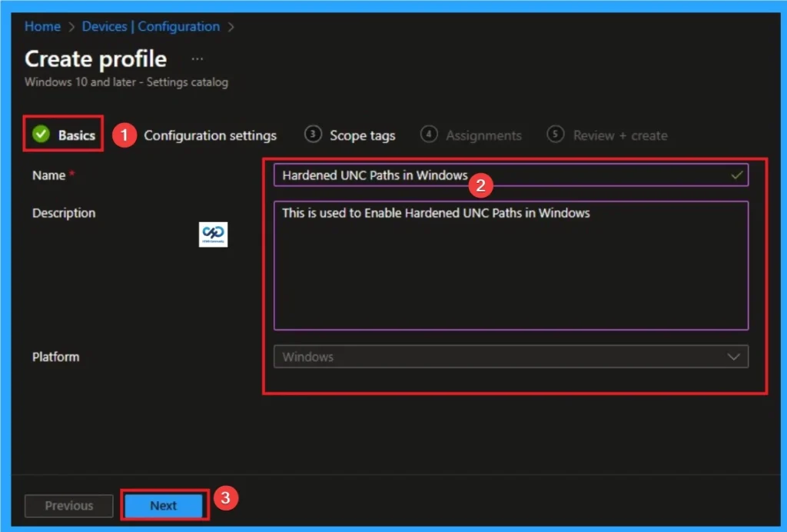Viewport: 787px width, 532px height.
Task: Click the red badge numbered 2
Action: click(x=480, y=185)
